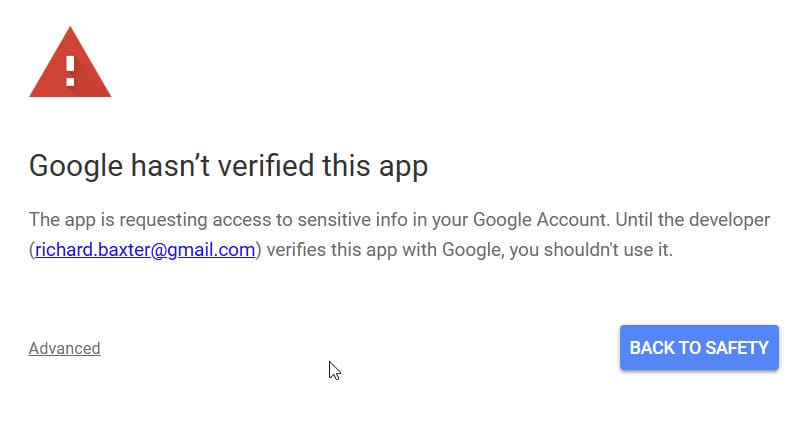The height and width of the screenshot is (421, 800).
Task: Click the word "SAFETY" on the blue button
Action: click(x=736, y=348)
